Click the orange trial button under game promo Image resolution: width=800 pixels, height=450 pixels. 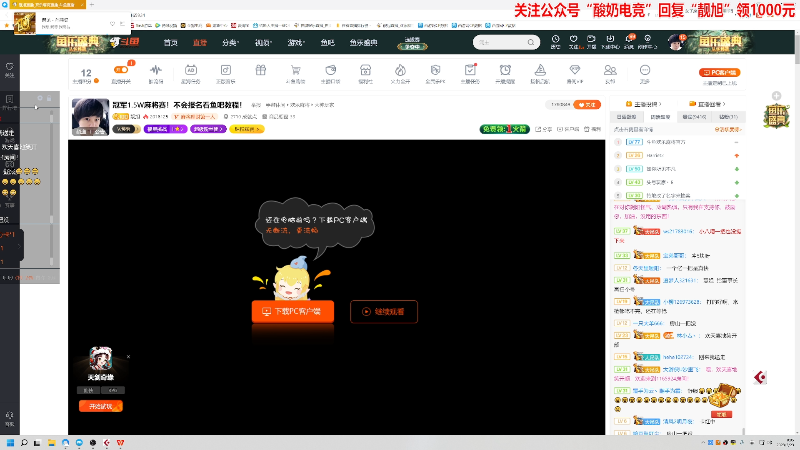[x=101, y=406]
